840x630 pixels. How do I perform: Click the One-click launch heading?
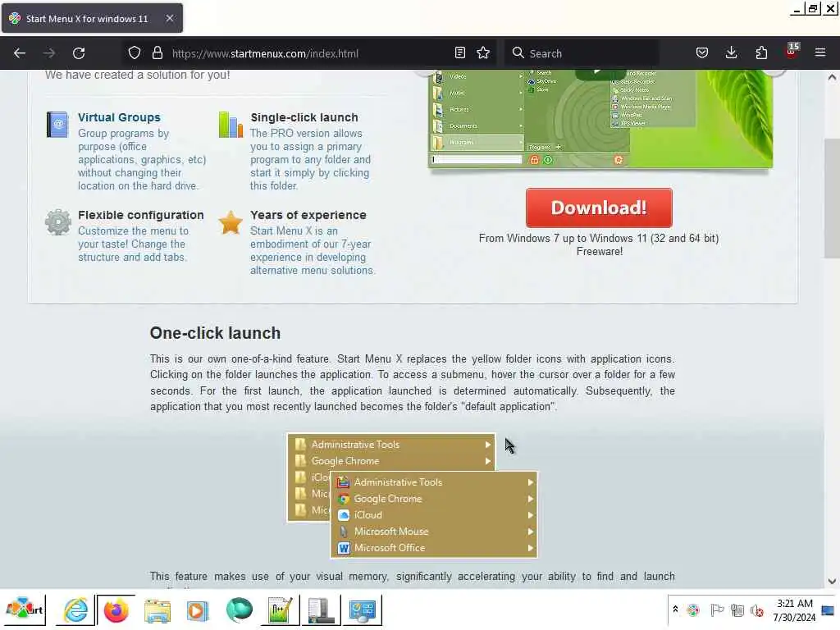tap(216, 333)
